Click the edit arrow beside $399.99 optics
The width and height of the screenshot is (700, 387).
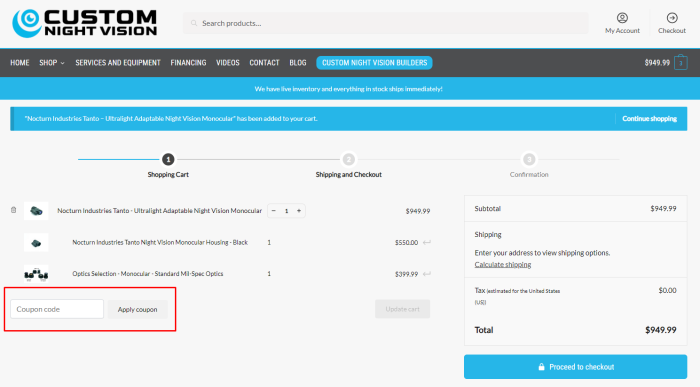(427, 274)
